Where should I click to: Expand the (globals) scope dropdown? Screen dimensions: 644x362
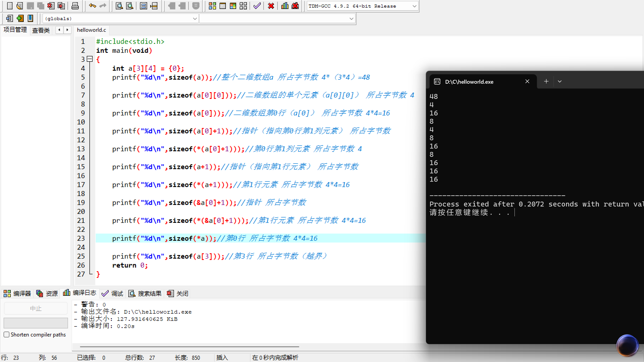(195, 19)
